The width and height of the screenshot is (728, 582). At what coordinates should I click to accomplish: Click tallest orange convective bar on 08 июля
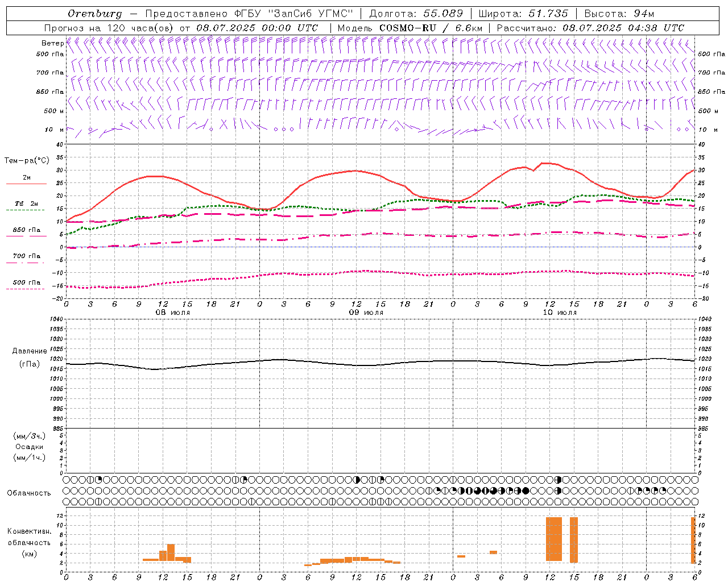tap(171, 552)
